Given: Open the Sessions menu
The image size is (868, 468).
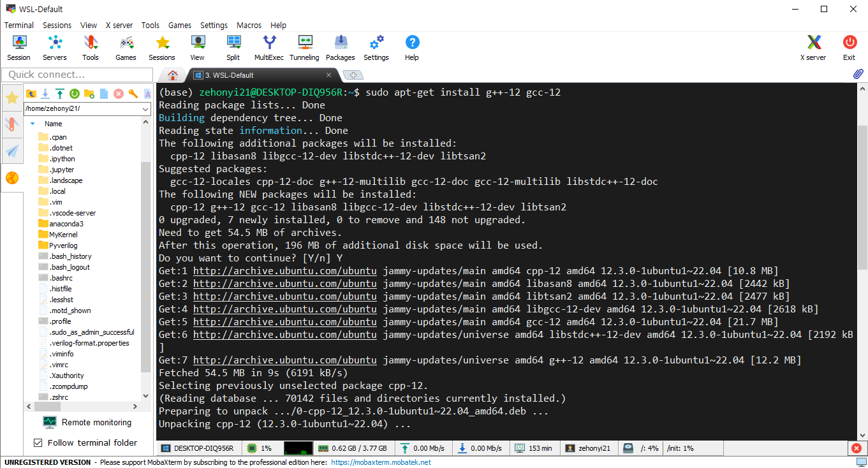Looking at the screenshot, I should (x=57, y=26).
